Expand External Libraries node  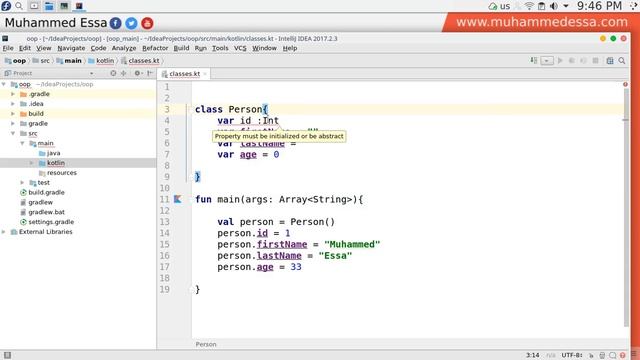[4, 231]
